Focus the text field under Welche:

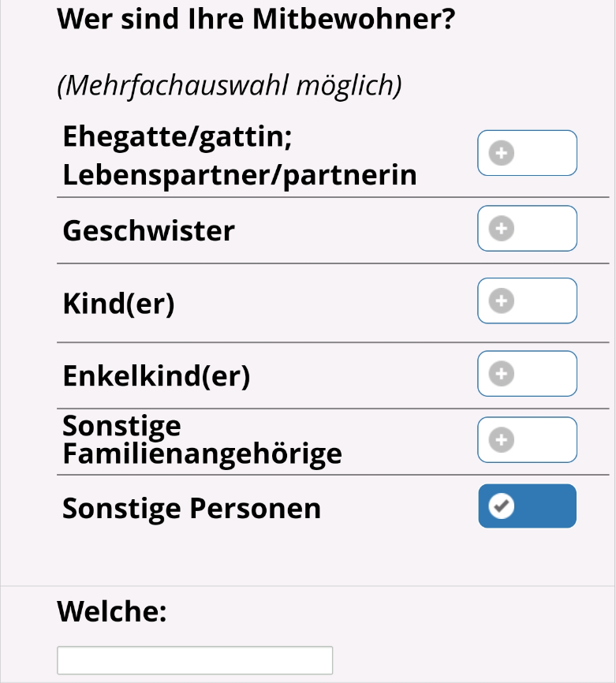(x=195, y=660)
